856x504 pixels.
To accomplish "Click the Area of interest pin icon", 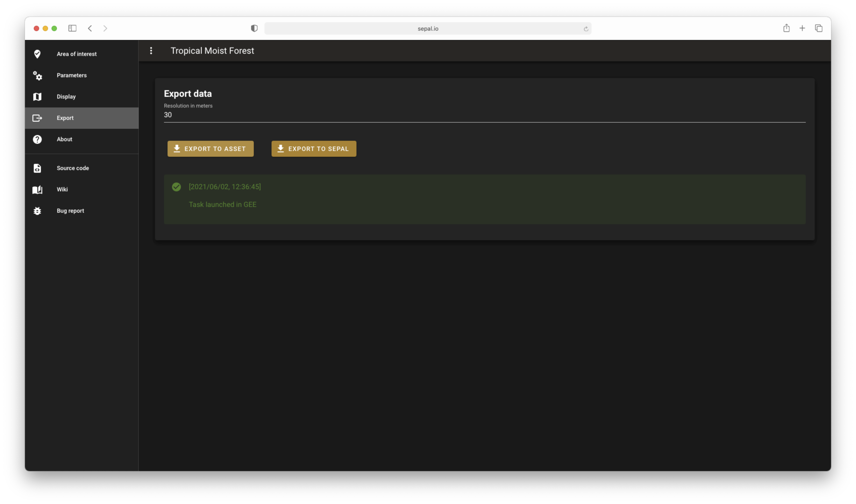I will [37, 54].
